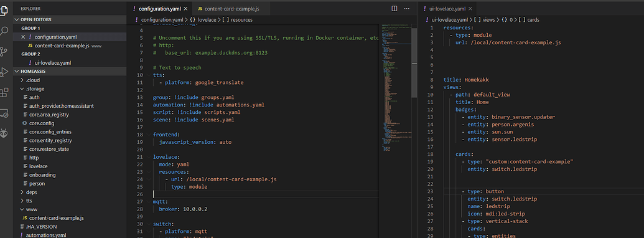Open the core.restore_state file
This screenshot has height=238, width=644.
point(49,149)
